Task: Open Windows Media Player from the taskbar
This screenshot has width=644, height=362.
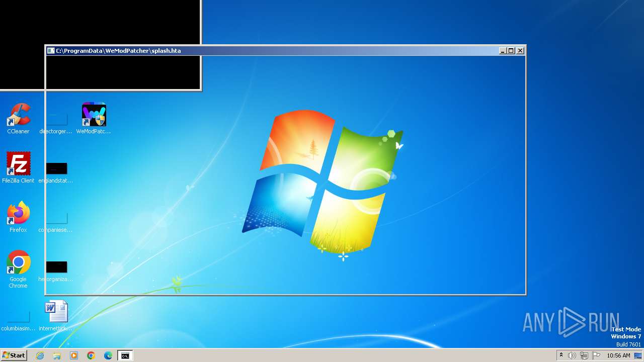Action: pyautogui.click(x=74, y=355)
